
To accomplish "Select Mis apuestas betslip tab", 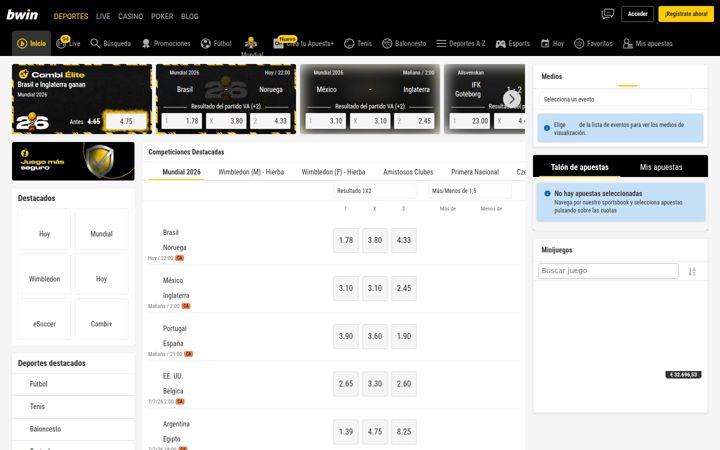I will (661, 168).
